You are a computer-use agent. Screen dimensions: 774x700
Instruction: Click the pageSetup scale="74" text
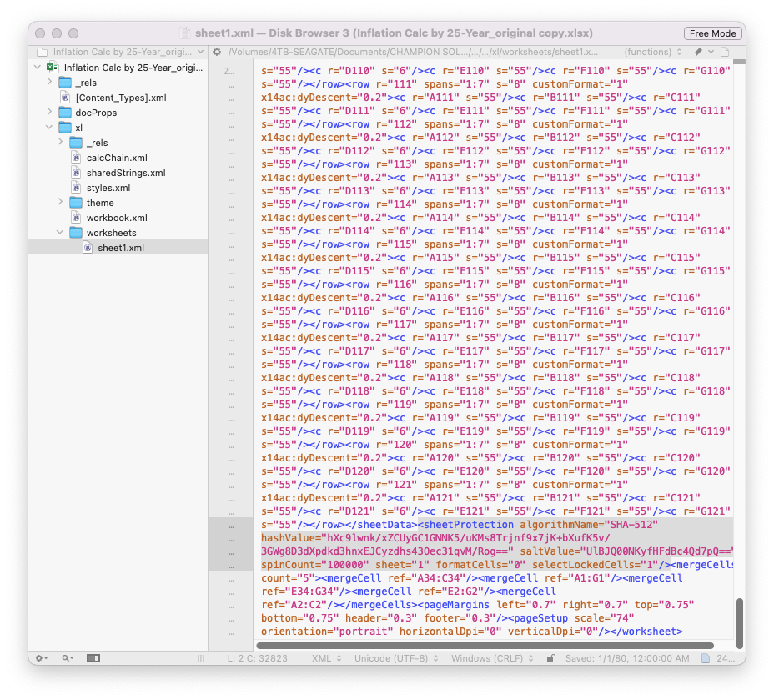coord(571,618)
